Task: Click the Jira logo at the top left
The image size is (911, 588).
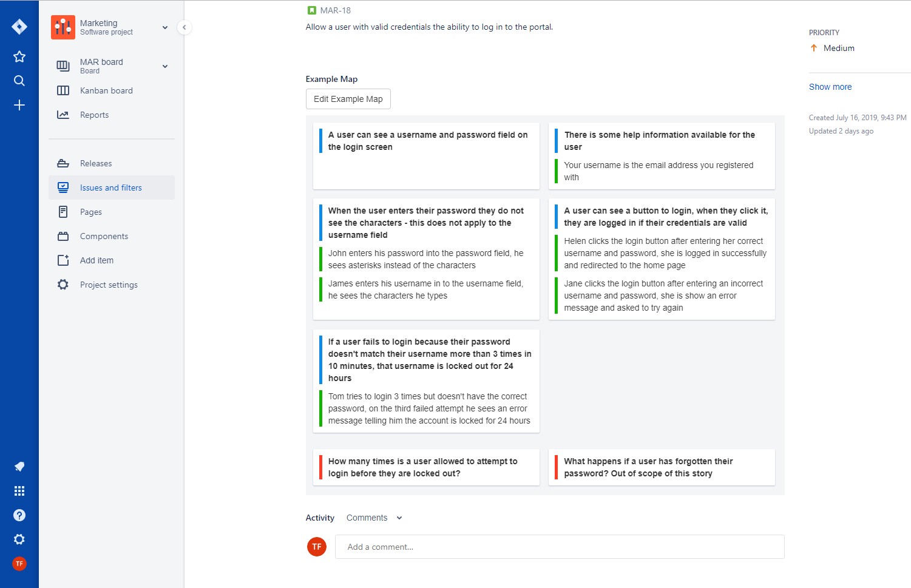Action: 19,26
